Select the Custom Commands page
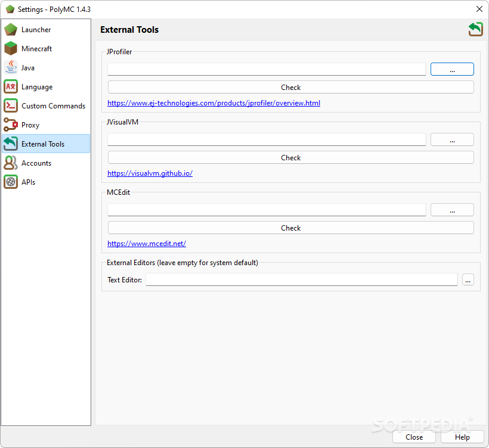 46,106
